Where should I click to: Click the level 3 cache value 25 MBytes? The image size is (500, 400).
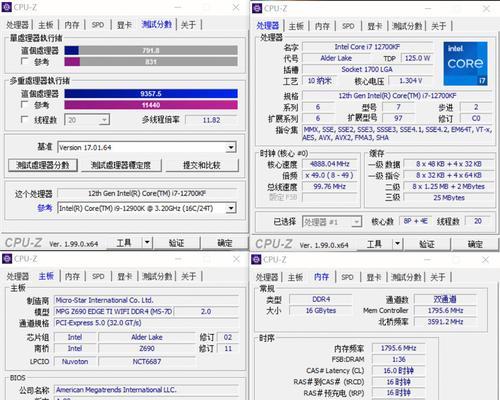click(x=449, y=198)
